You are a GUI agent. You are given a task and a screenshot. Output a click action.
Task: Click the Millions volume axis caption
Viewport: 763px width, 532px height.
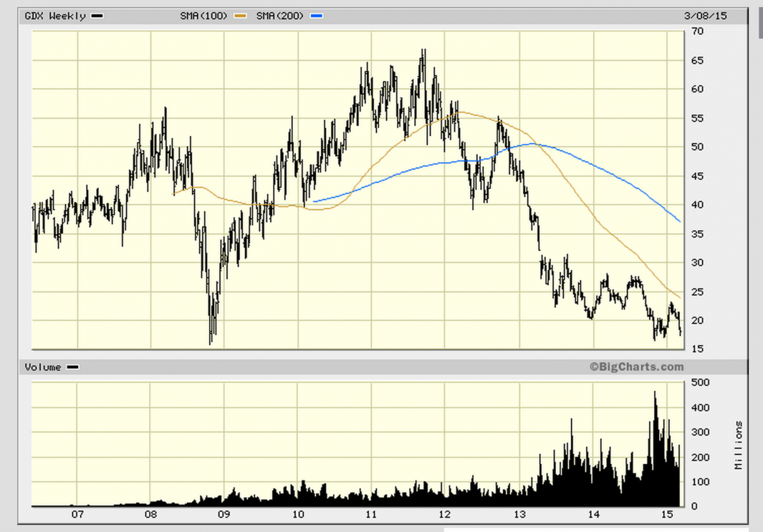coord(739,445)
